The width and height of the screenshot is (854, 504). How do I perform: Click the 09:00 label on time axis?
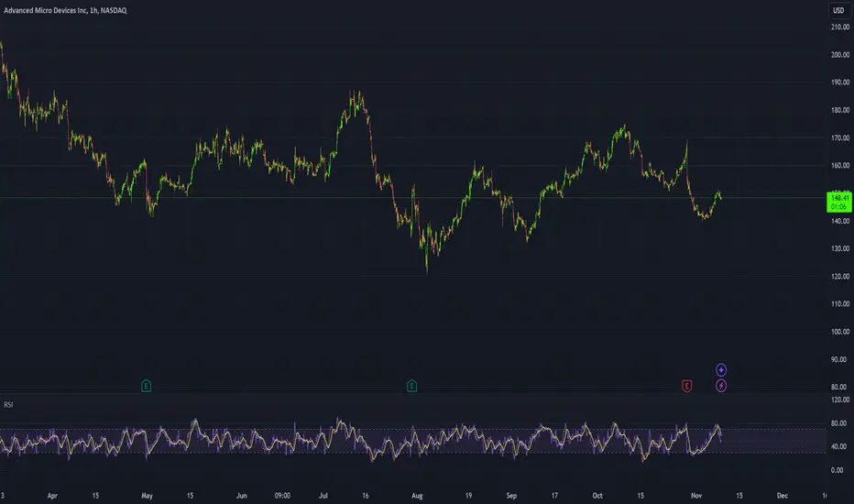coord(282,496)
